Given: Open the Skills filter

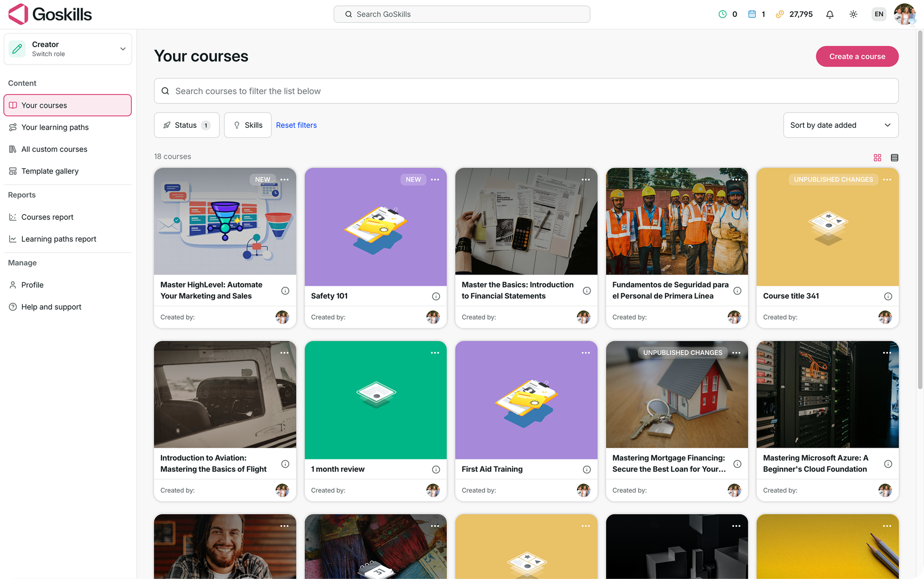Looking at the screenshot, I should coord(248,125).
